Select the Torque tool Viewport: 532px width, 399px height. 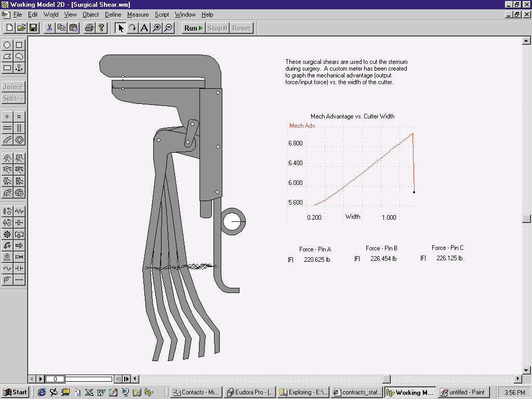click(x=7, y=246)
